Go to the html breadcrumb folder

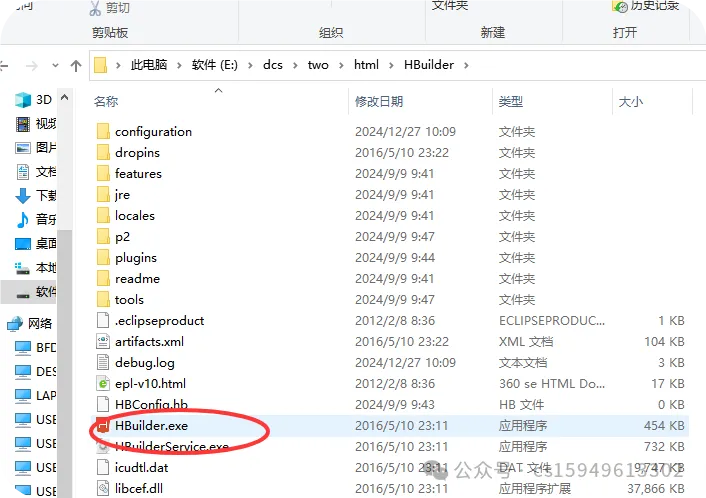pyautogui.click(x=366, y=65)
